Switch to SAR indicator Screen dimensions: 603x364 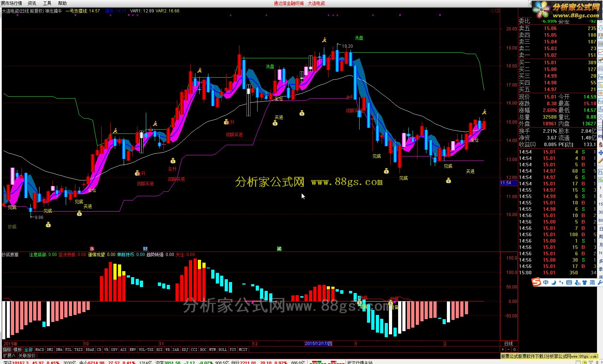tap(176, 350)
